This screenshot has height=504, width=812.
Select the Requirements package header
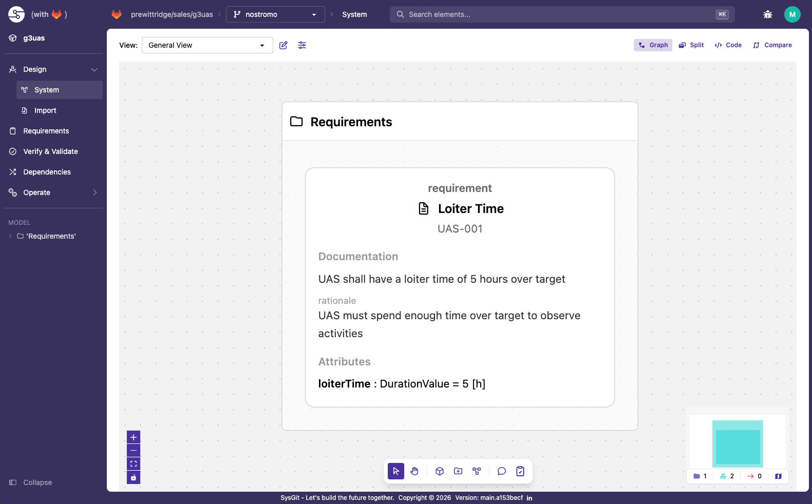tap(460, 122)
